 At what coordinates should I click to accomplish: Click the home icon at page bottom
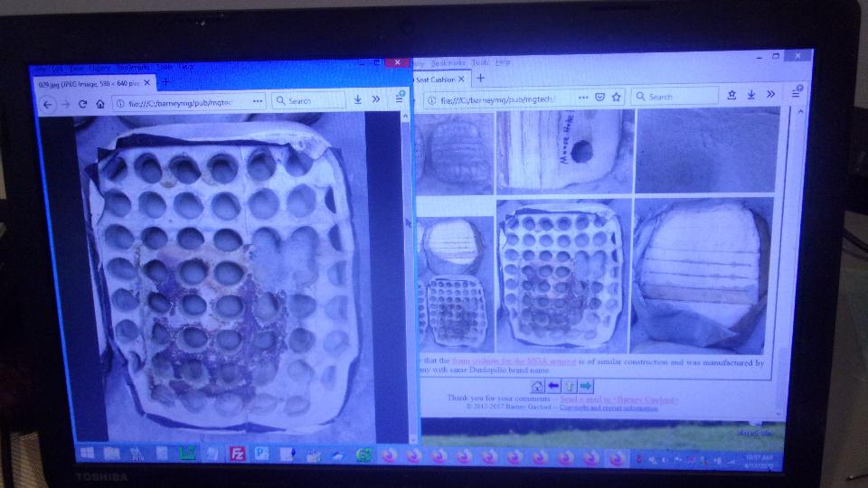coord(537,386)
